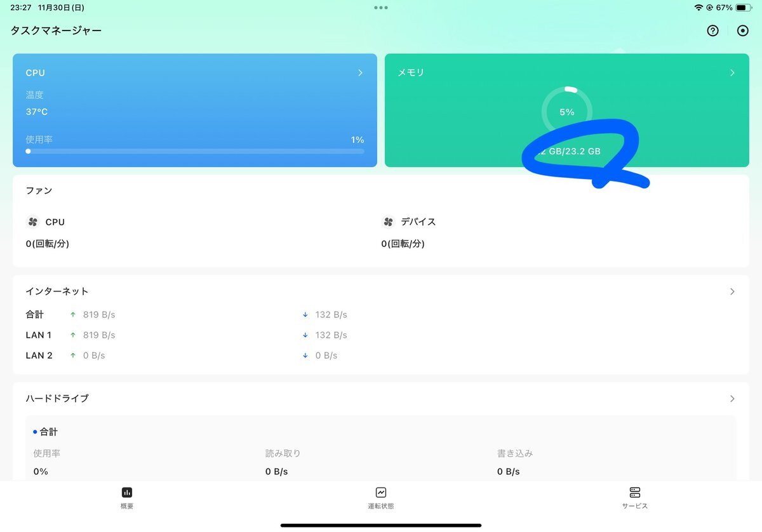Image resolution: width=762 pixels, height=532 pixels.
Task: Tap the 温度 label in CPU card
Action: click(x=34, y=95)
